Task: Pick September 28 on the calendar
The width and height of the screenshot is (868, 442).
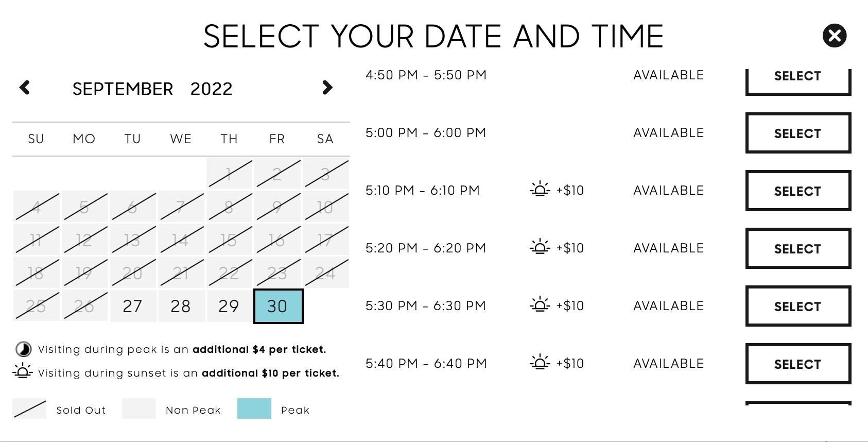Action: [181, 306]
